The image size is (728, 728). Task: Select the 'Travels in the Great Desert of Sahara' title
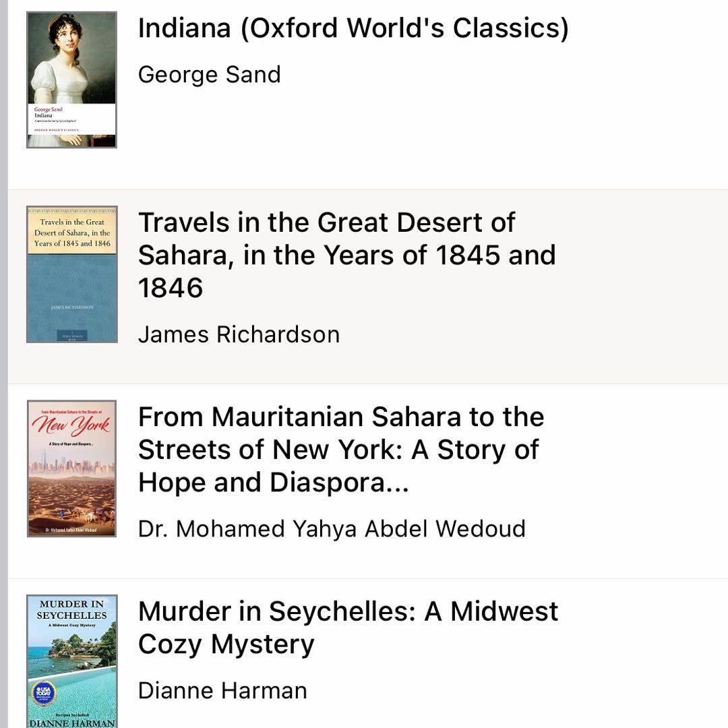coord(346,255)
